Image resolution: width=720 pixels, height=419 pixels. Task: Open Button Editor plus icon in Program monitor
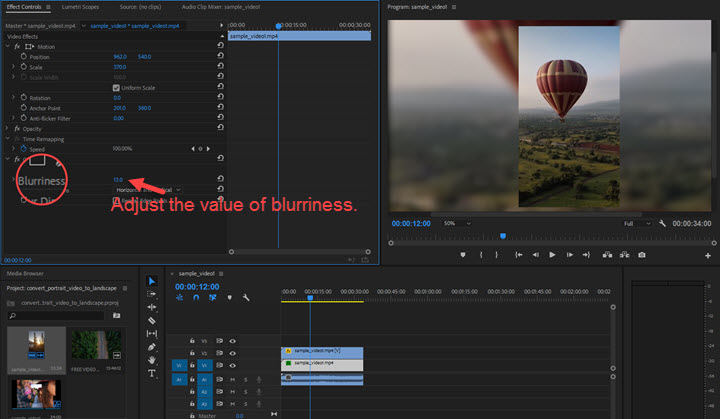pos(708,255)
